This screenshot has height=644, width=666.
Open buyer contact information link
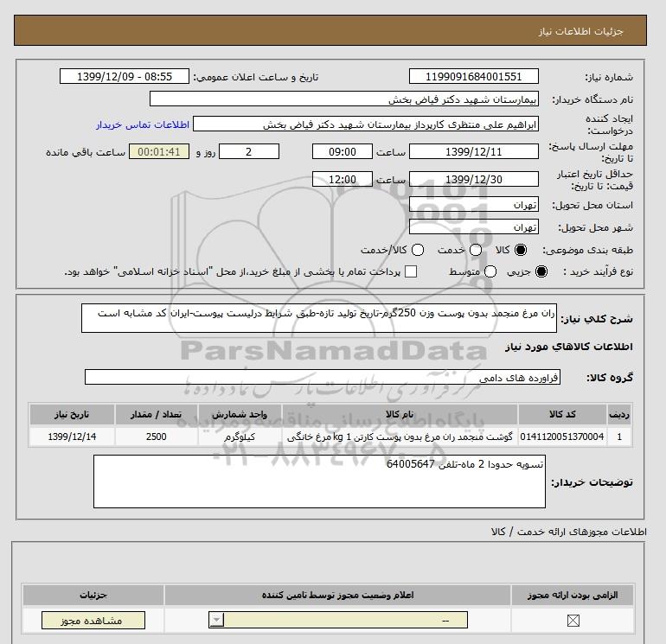coord(143,124)
